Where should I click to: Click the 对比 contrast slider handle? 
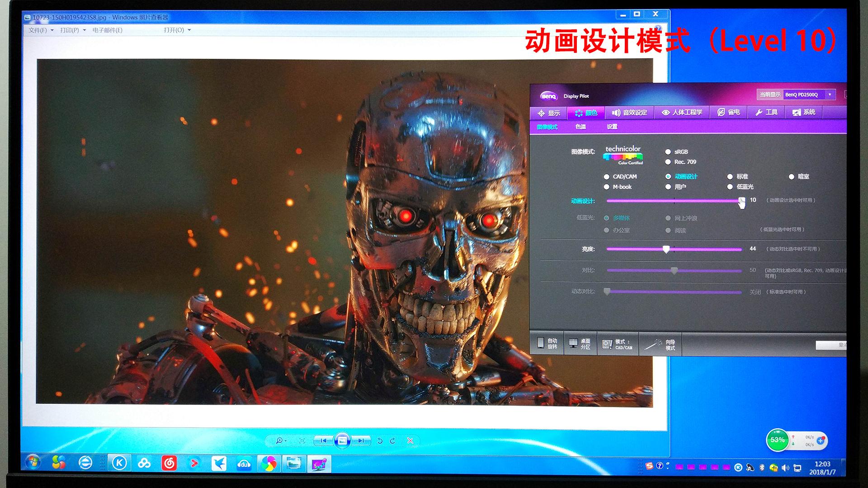(674, 270)
